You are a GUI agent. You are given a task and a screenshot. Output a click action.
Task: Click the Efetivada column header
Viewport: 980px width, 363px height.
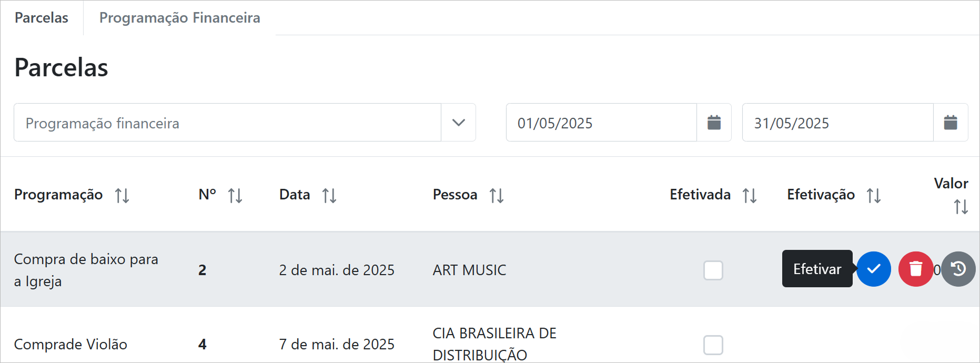[700, 195]
